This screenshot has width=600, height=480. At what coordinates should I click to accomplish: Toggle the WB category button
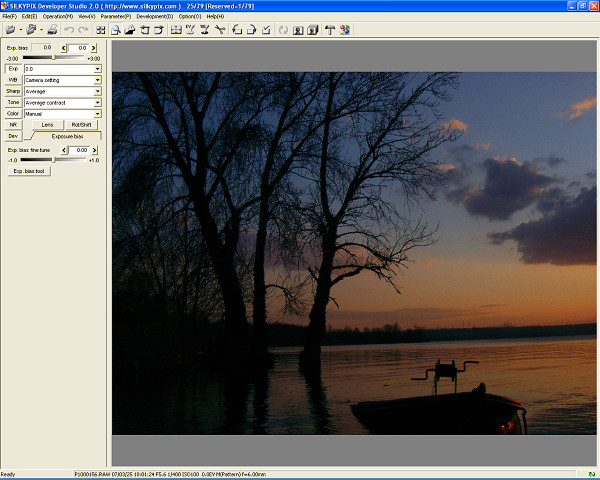pyautogui.click(x=13, y=79)
